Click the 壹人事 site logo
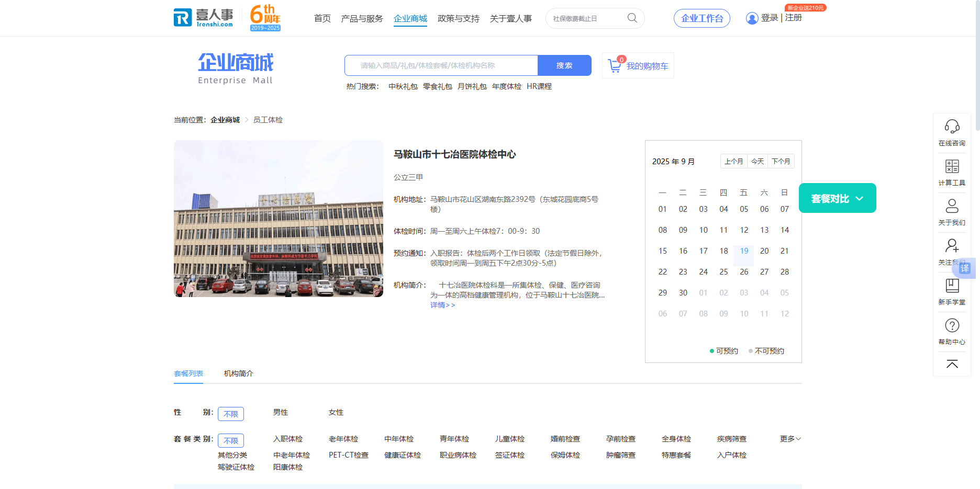Screen dimensions: 980x489 click(203, 18)
